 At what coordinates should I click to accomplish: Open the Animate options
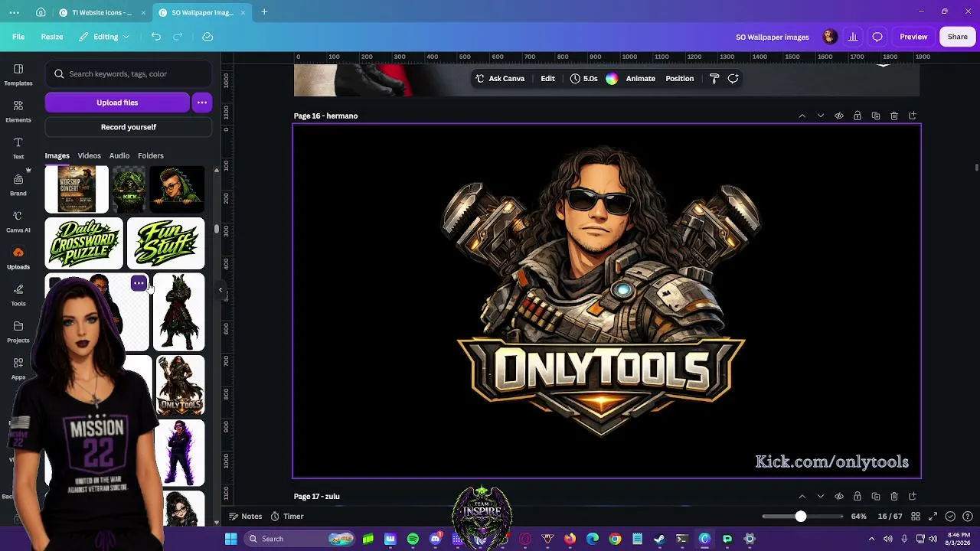pos(641,78)
